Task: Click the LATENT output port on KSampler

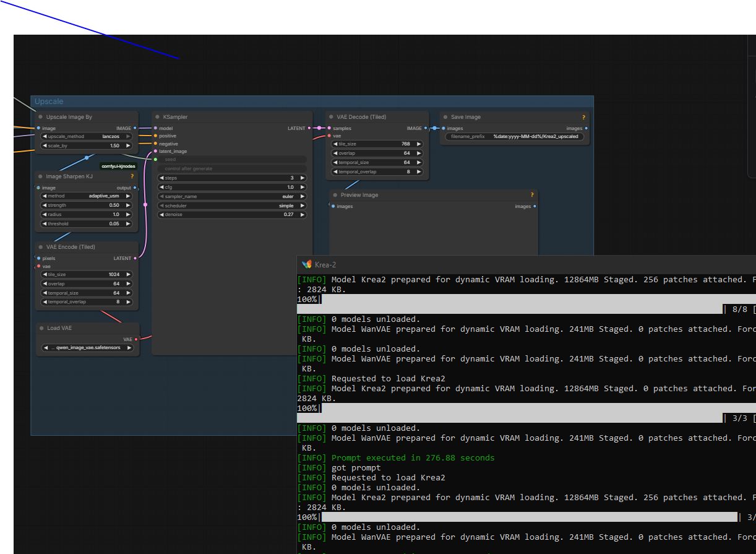Action: [309, 128]
